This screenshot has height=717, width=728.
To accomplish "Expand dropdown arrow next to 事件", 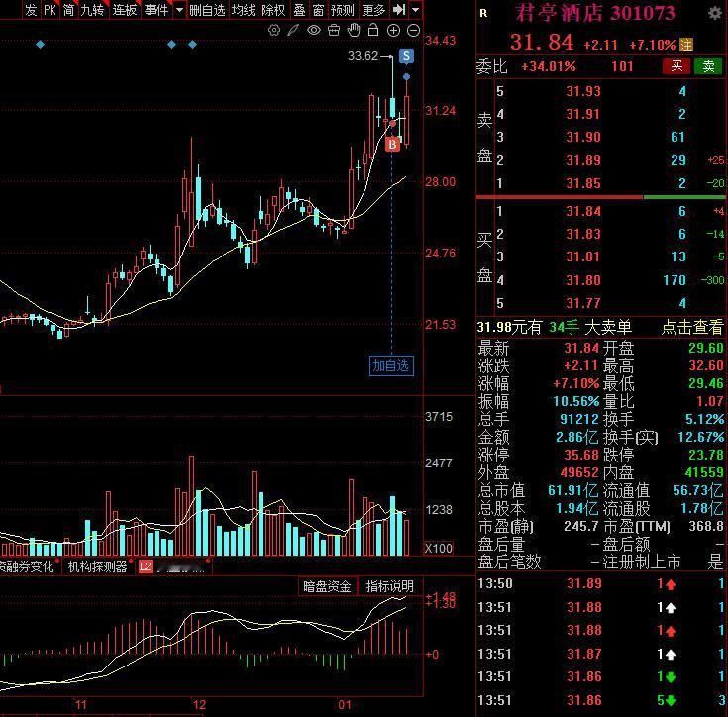I will click(179, 9).
